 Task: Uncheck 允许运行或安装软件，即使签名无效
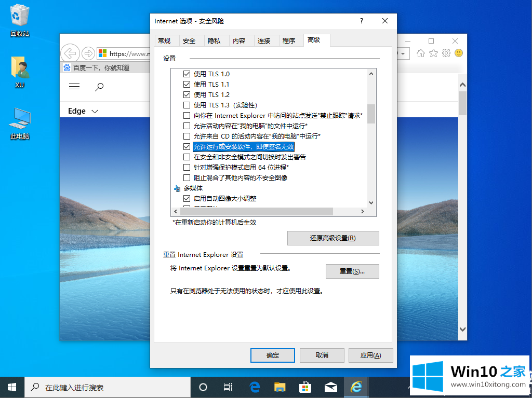(x=187, y=146)
